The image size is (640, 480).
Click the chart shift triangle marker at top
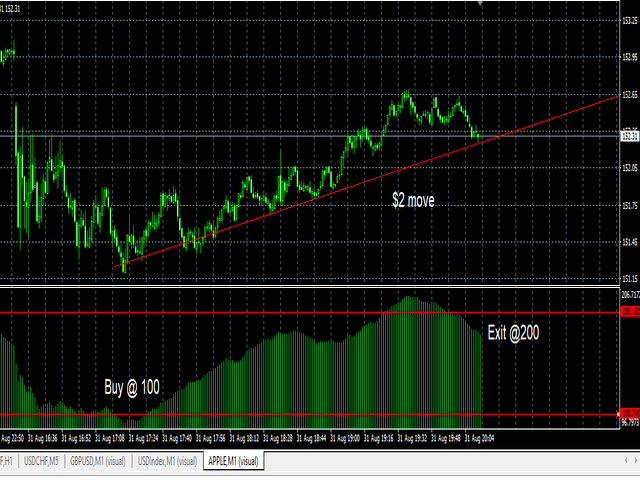pos(480,2)
